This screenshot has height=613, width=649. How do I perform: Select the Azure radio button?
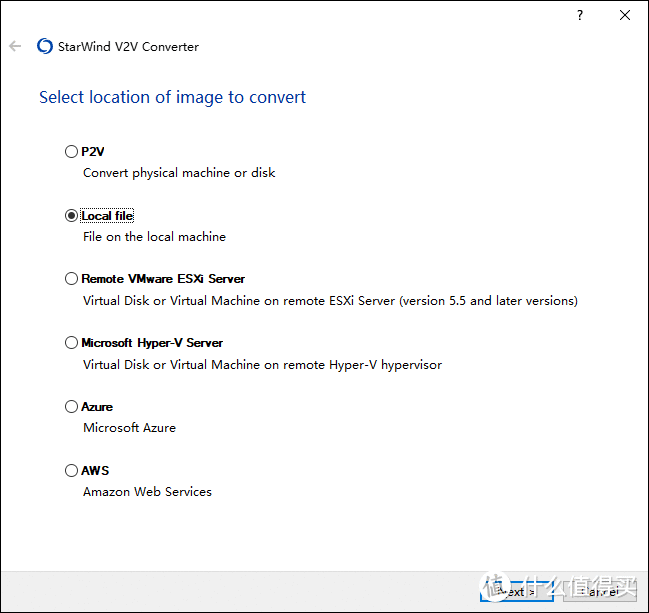tap(71, 407)
